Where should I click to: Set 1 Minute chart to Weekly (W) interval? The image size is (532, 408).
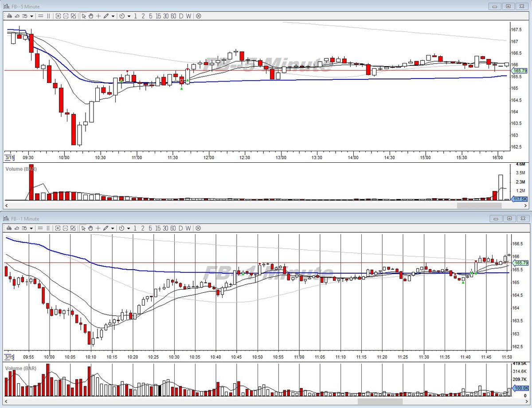(x=188, y=228)
